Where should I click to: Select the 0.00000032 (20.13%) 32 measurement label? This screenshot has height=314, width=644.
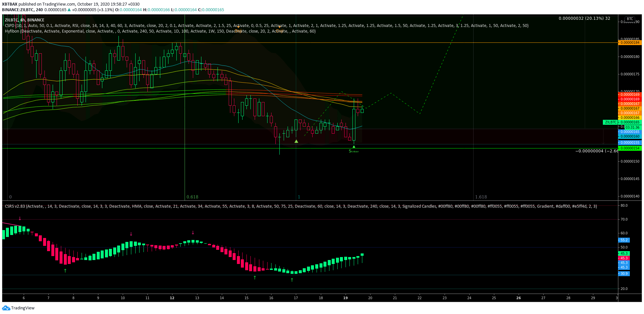pos(584,18)
